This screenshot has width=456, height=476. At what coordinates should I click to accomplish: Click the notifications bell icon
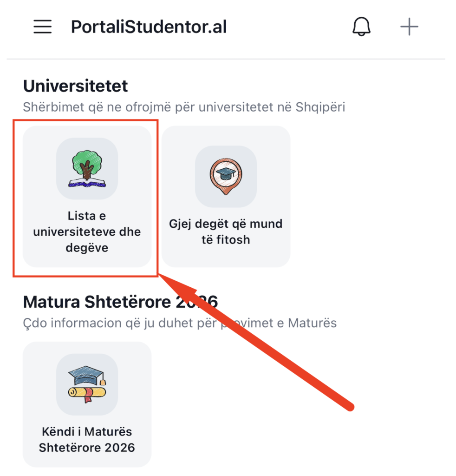361,27
